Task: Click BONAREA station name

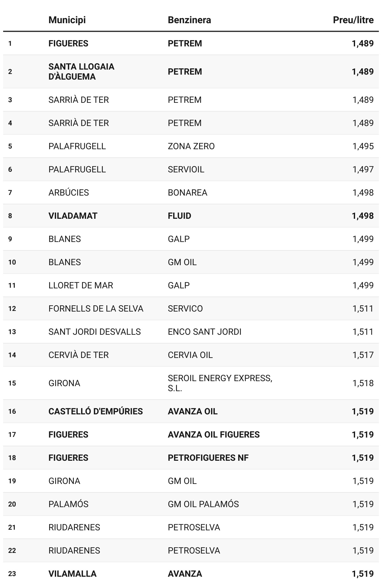Action: click(x=187, y=192)
